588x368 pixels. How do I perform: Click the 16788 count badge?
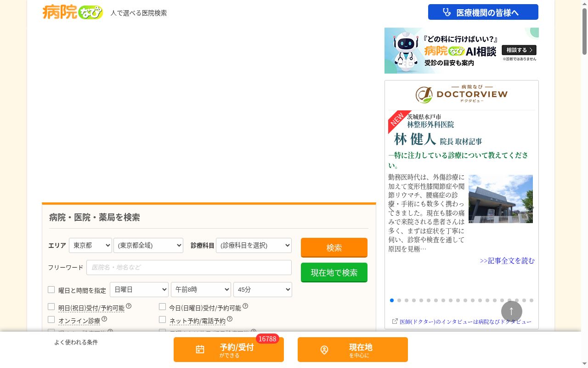(x=267, y=339)
